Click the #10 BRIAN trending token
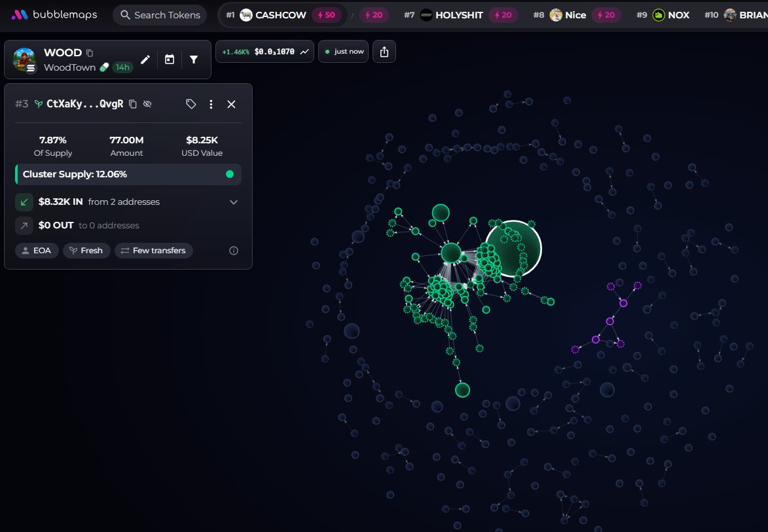The height and width of the screenshot is (532, 768). (x=736, y=15)
